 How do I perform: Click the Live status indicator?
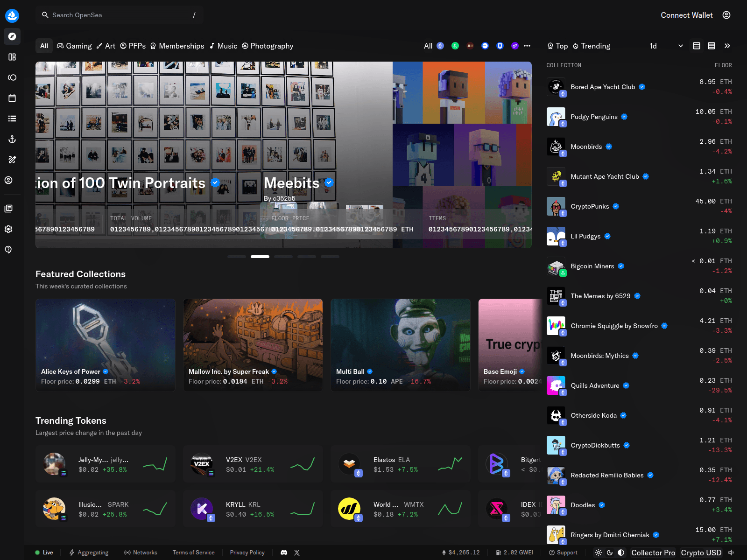point(44,553)
